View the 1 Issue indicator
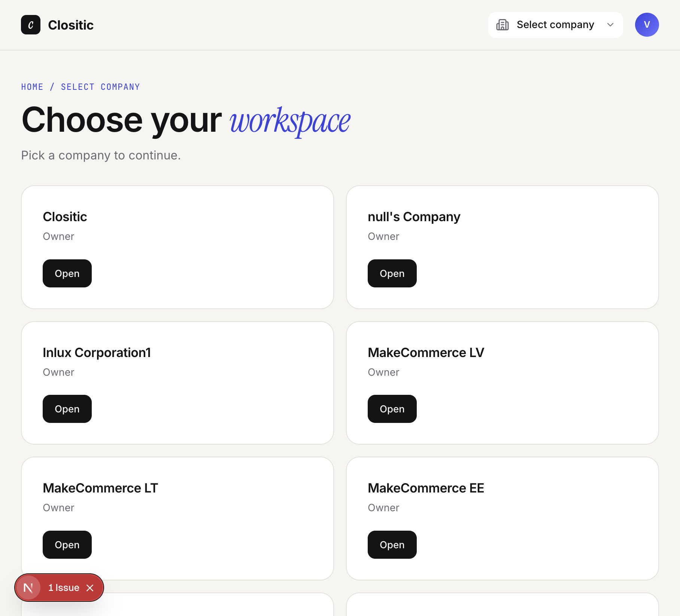This screenshot has width=680, height=616. [64, 588]
